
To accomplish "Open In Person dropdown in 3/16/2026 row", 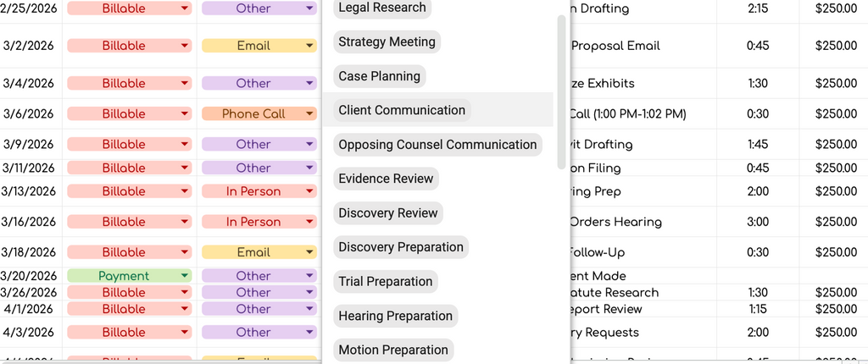I will (x=259, y=222).
